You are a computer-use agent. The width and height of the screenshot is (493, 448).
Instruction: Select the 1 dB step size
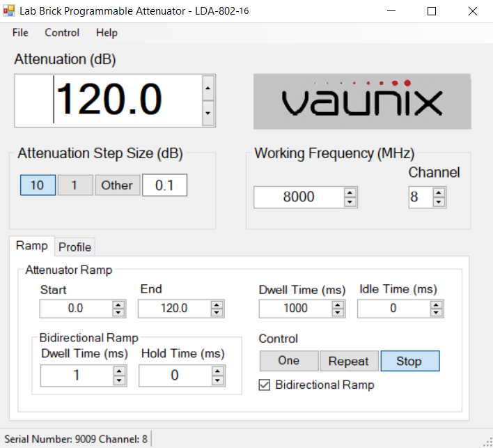click(x=75, y=185)
